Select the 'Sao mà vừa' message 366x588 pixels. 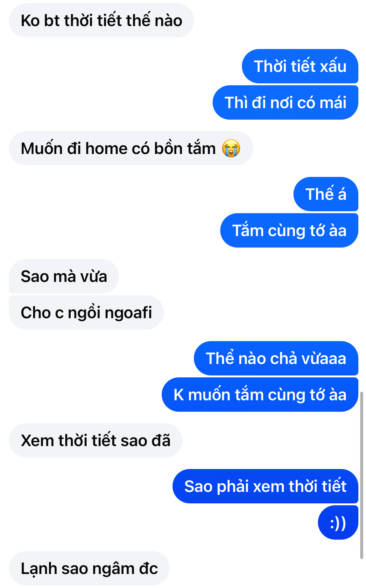(64, 276)
